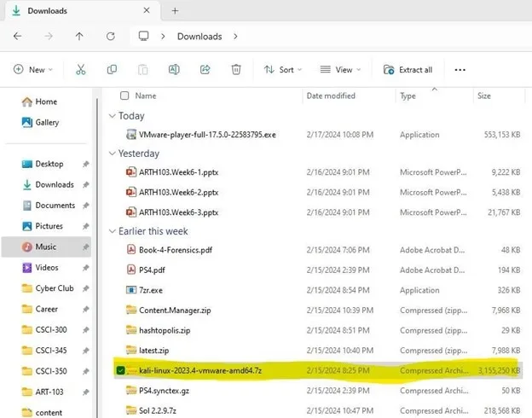Click the Gallery icon in sidebar
Screen dimensions: 532x418
[x=26, y=122]
